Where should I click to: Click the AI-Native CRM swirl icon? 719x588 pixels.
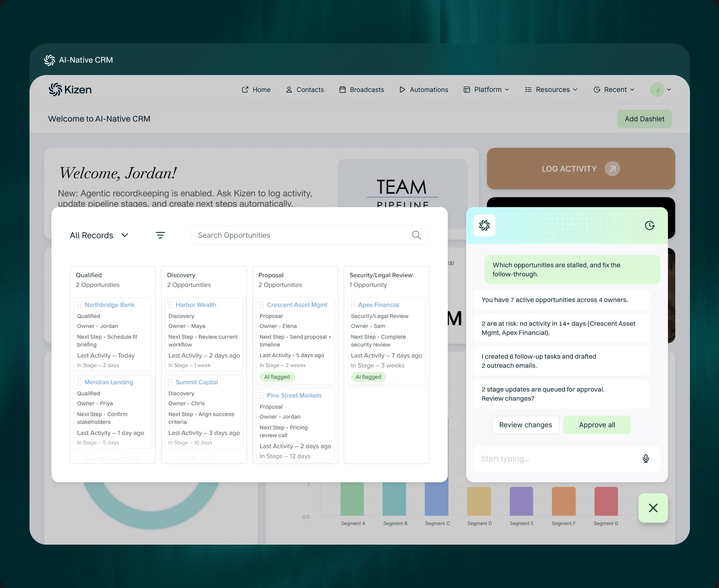coord(50,60)
